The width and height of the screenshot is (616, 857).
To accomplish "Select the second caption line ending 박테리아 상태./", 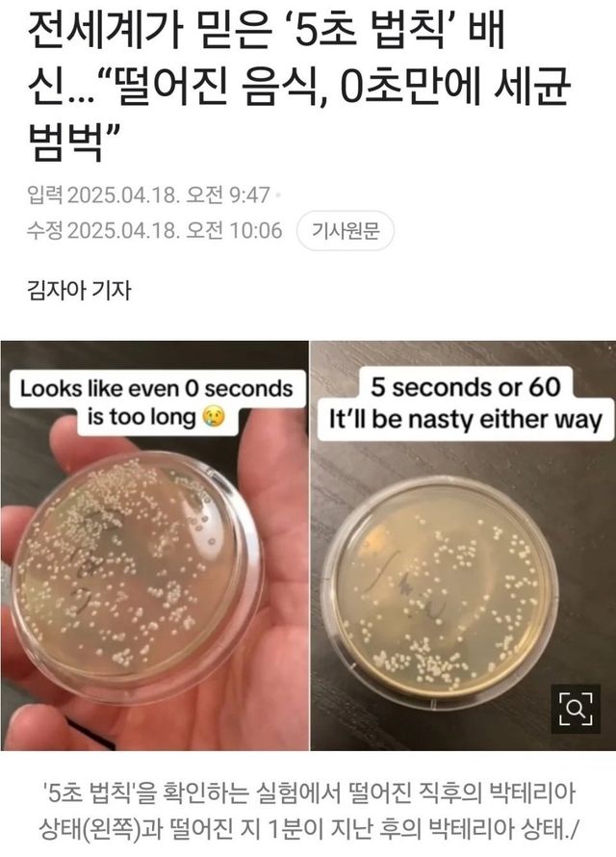I will coord(308,829).
